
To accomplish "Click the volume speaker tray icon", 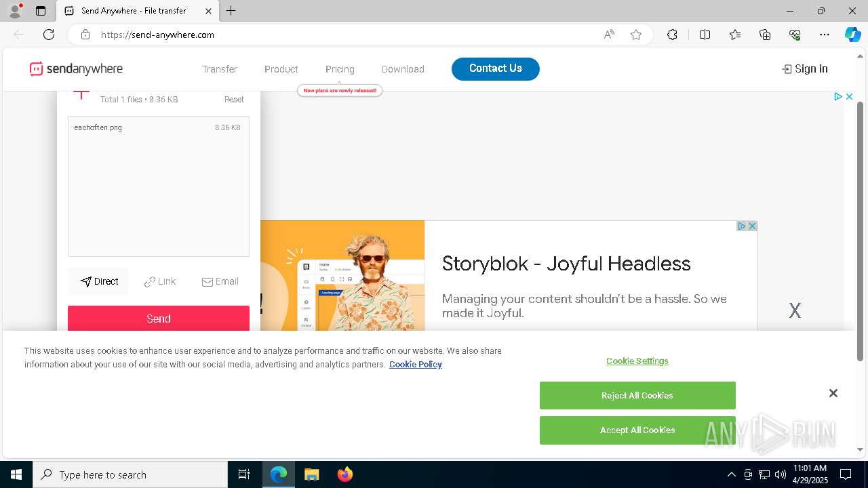I will pos(781,474).
